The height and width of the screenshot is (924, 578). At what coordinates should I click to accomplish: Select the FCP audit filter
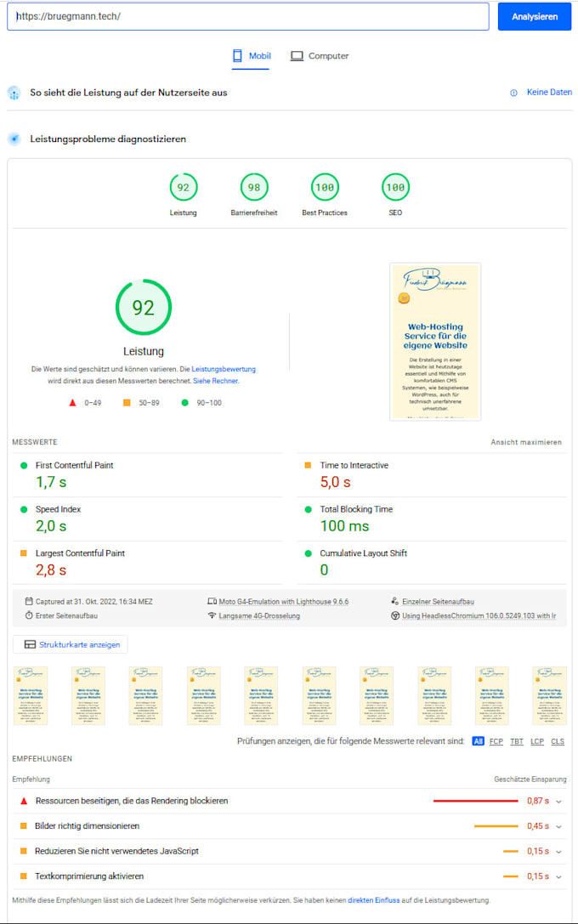[x=496, y=741]
